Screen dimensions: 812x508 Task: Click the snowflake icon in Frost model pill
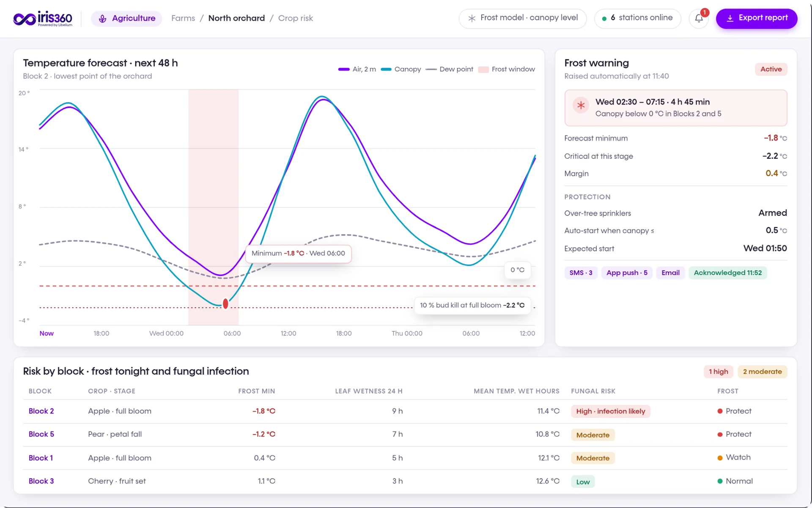point(472,18)
